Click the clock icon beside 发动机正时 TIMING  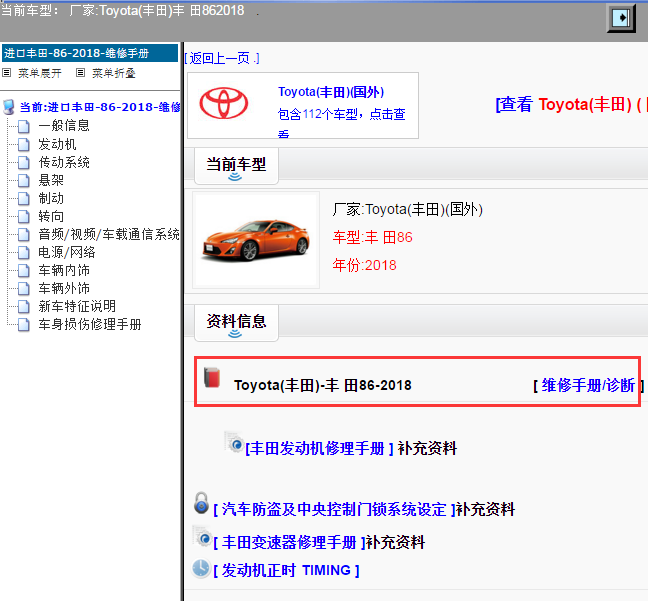click(x=201, y=569)
